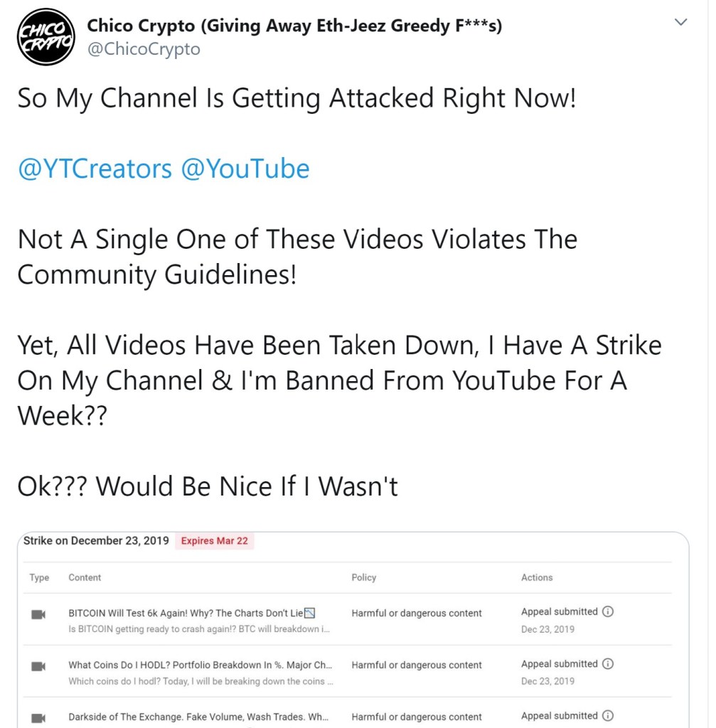Click info icon in What Coins Do I HODL row
The image size is (716, 728).
point(608,664)
